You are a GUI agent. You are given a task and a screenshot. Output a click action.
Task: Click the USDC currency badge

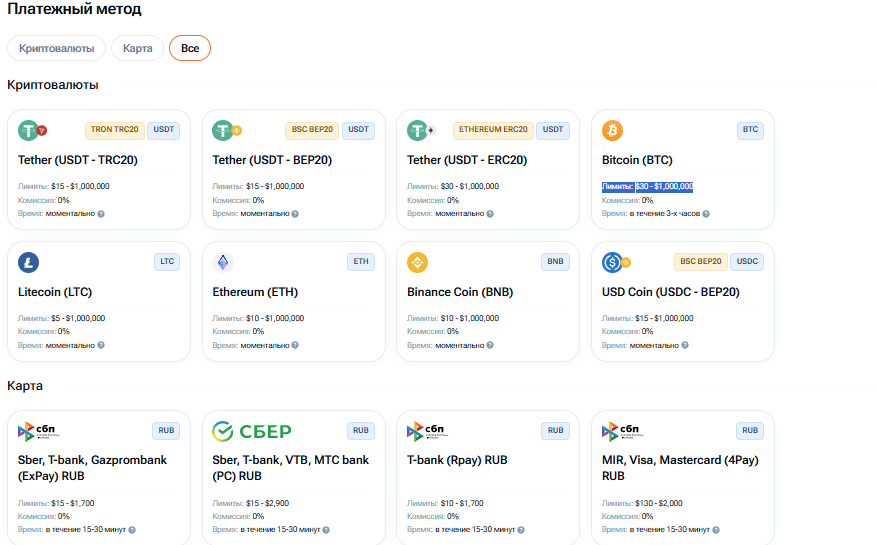click(747, 262)
